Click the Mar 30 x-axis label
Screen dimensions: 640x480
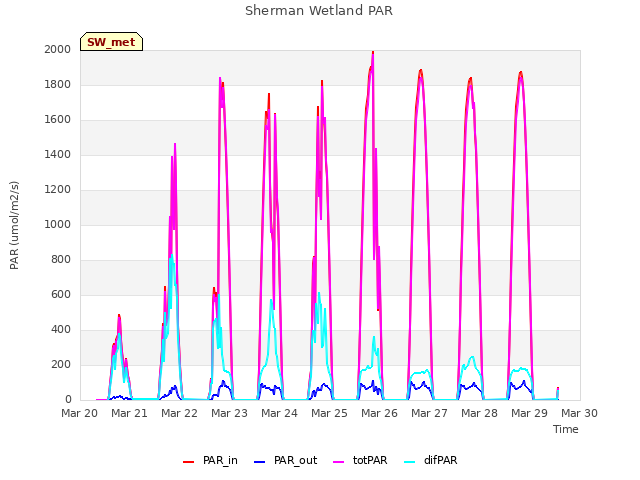[x=580, y=413]
